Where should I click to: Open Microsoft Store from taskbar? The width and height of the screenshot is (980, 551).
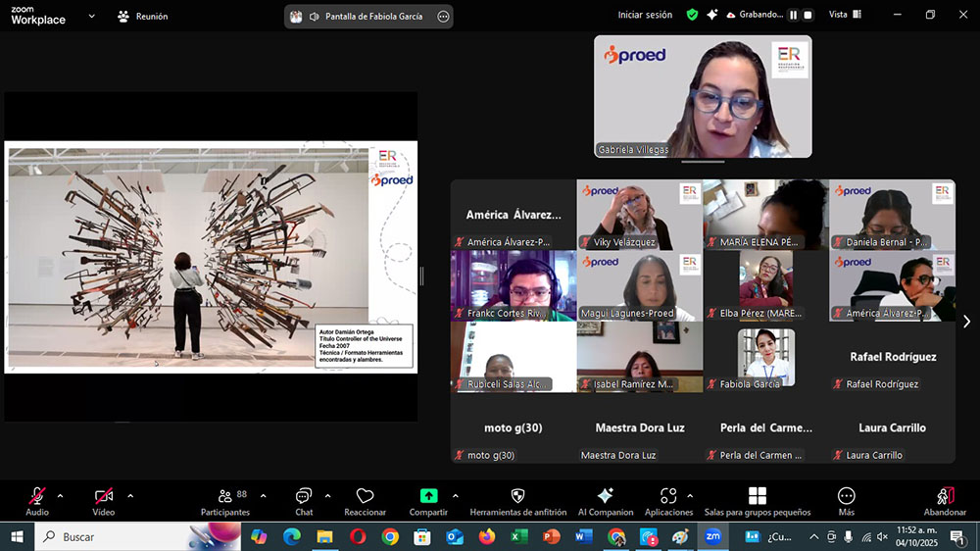click(422, 536)
